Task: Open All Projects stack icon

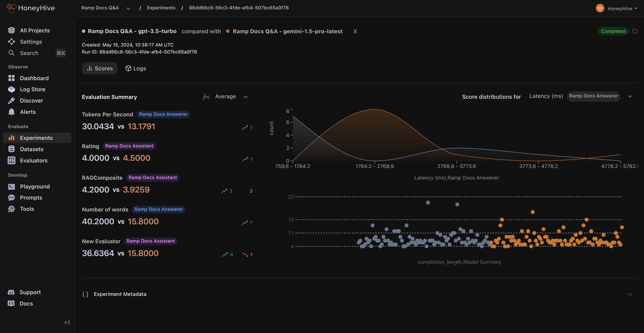Action: pyautogui.click(x=12, y=30)
